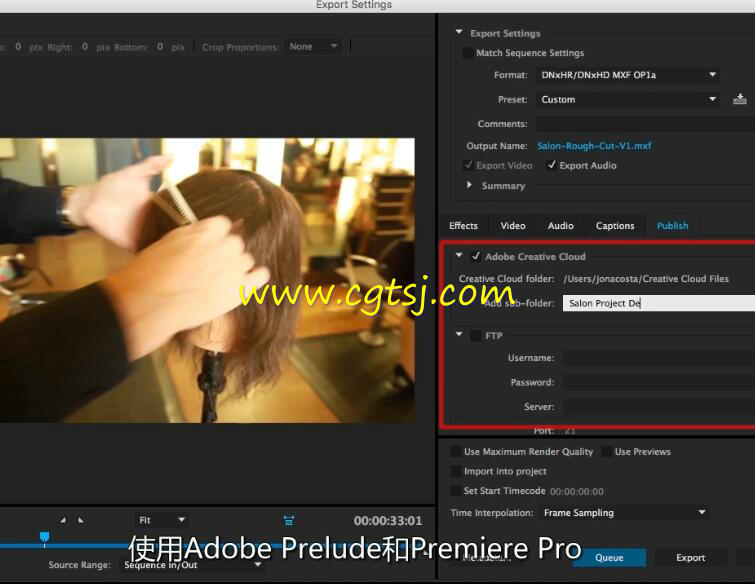Viewport: 755px width, 584px height.
Task: Enable Match Sequence Settings checkbox
Action: point(468,52)
